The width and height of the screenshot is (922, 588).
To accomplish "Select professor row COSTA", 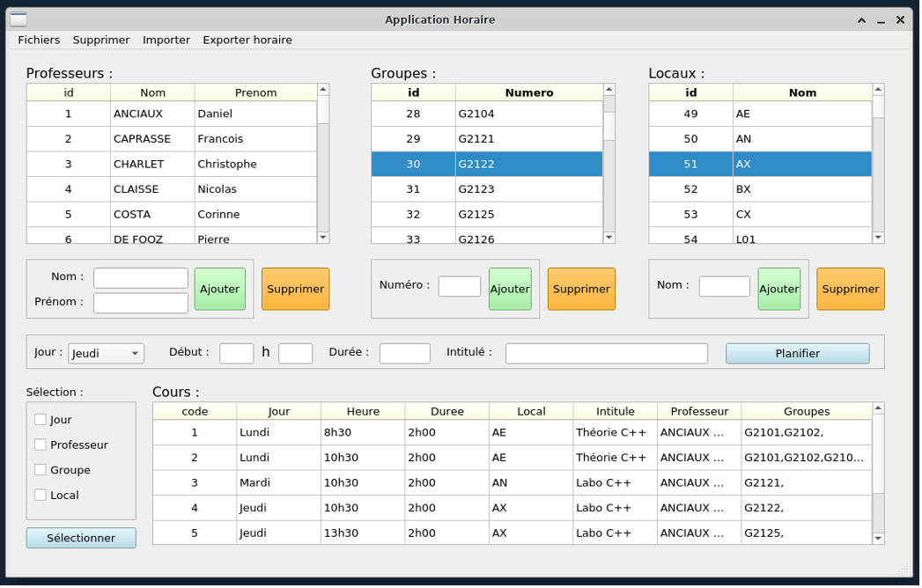I will pos(172,215).
